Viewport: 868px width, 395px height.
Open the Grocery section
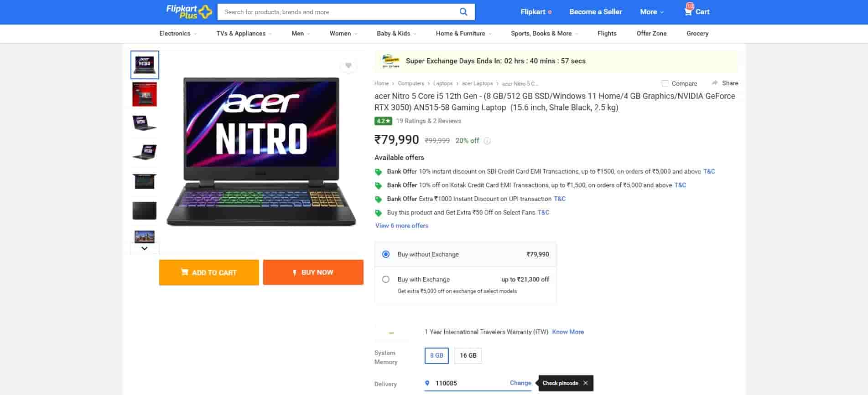click(697, 34)
